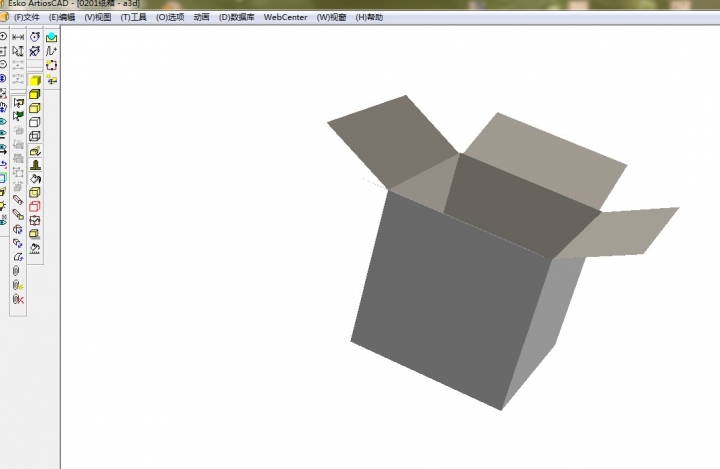
Task: Click the yellow cube with shadow icon
Action: [x=35, y=234]
